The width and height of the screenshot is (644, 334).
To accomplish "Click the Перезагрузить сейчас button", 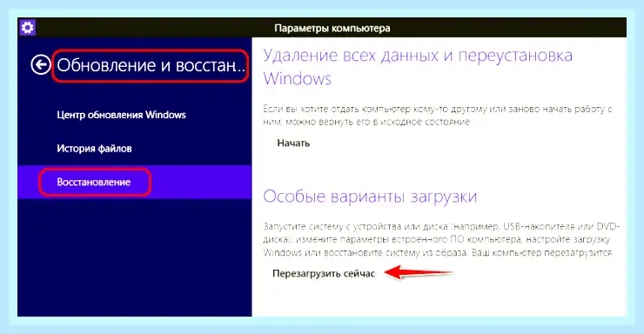I will click(324, 274).
